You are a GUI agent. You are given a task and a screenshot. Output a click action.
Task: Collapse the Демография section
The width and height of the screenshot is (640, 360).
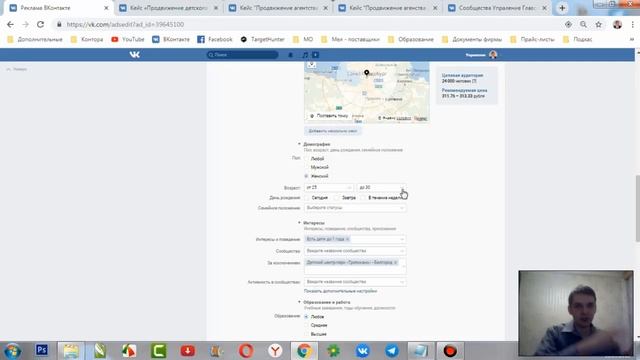coord(317,144)
